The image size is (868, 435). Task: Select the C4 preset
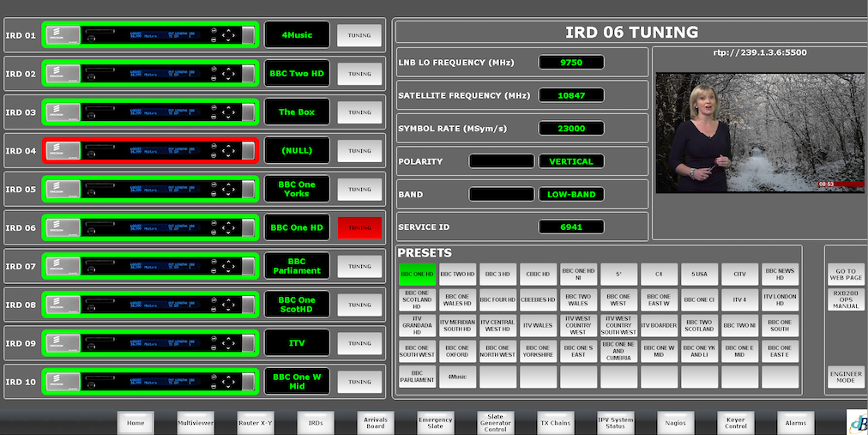pyautogui.click(x=659, y=274)
